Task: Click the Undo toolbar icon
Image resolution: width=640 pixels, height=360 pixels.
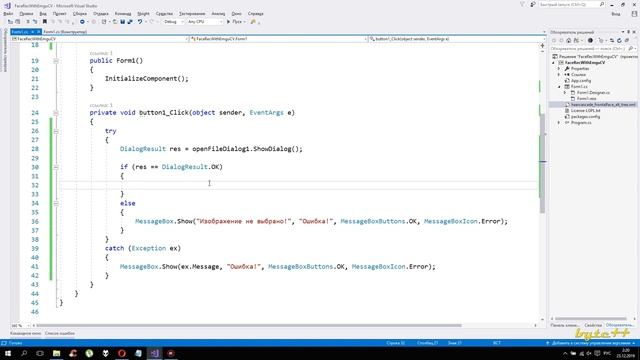Action: click(140, 22)
